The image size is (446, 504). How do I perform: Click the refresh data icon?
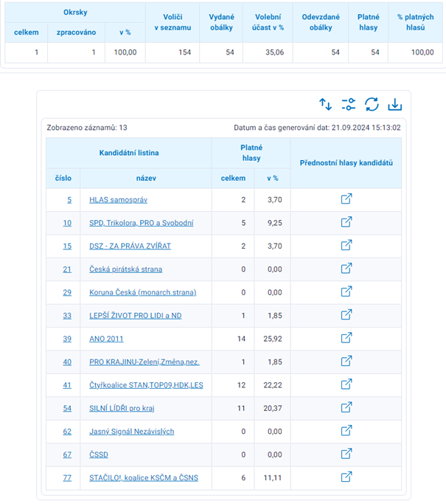coord(372,105)
